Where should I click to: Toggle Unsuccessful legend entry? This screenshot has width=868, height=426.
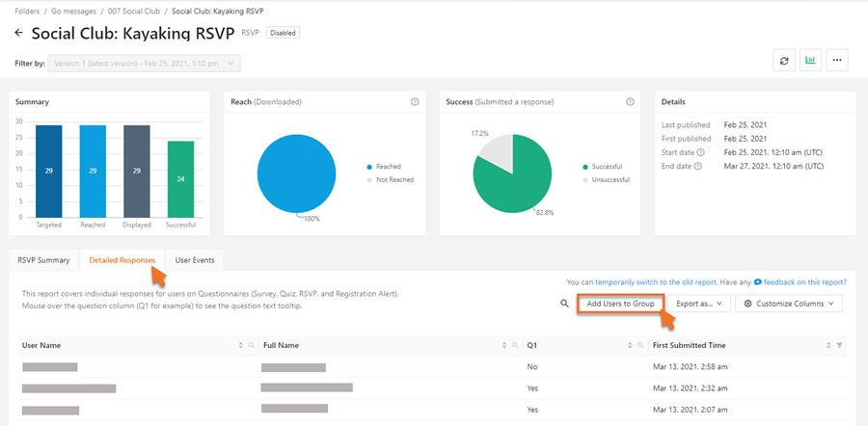(x=606, y=180)
